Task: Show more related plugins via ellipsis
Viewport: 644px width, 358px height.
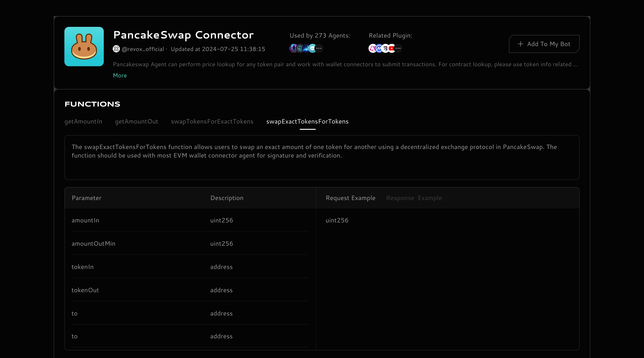Action: (398, 49)
